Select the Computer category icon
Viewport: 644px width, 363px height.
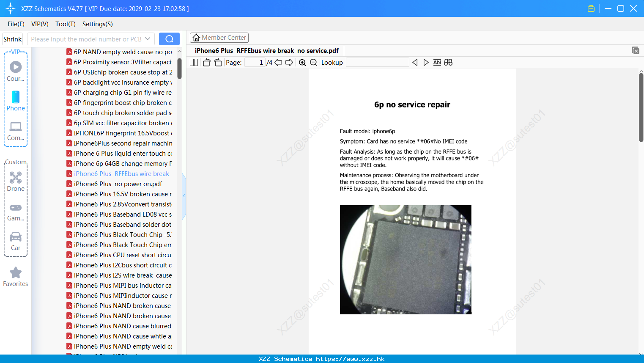click(x=16, y=131)
